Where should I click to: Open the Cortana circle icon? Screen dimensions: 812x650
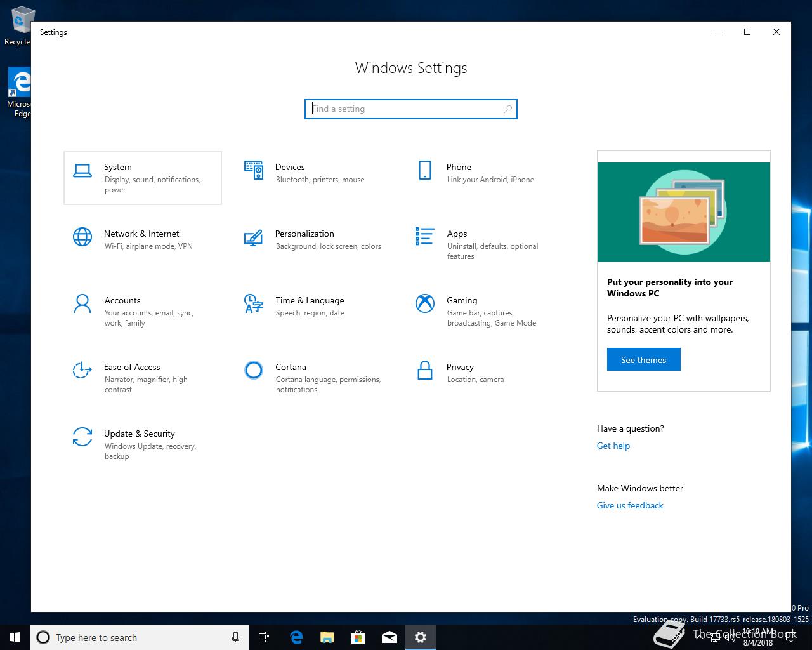coord(254,370)
